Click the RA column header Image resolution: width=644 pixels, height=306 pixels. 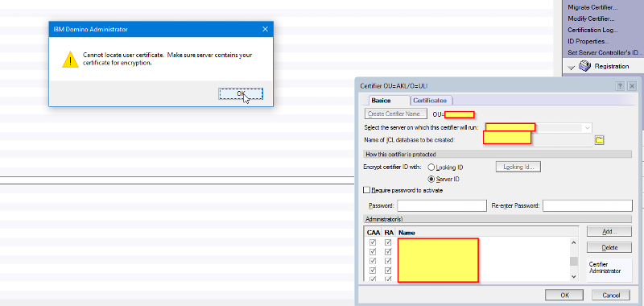389,233
